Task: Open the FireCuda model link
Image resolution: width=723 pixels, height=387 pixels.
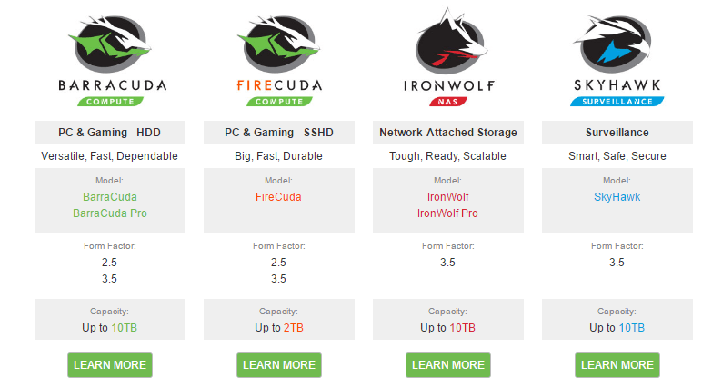Action: pyautogui.click(x=278, y=197)
